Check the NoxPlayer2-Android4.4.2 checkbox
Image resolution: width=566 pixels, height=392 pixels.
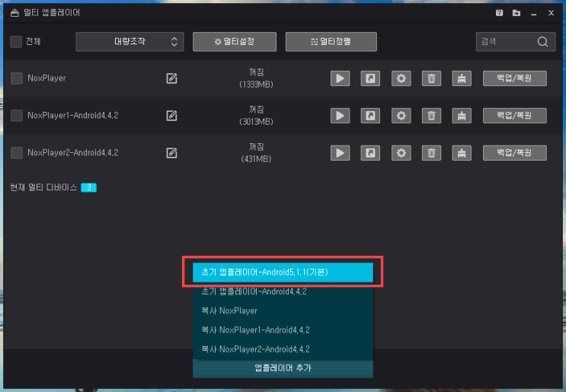(x=17, y=153)
